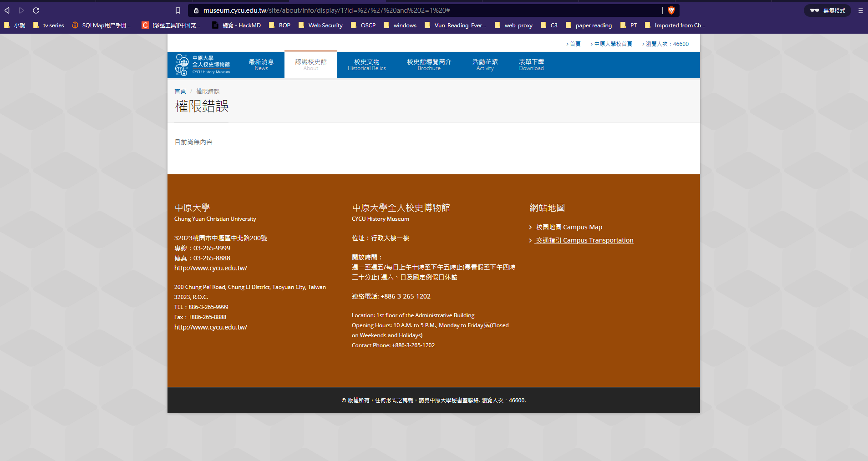
Task: Click the 瀏覽人次：46600 counter text
Action: (x=667, y=44)
